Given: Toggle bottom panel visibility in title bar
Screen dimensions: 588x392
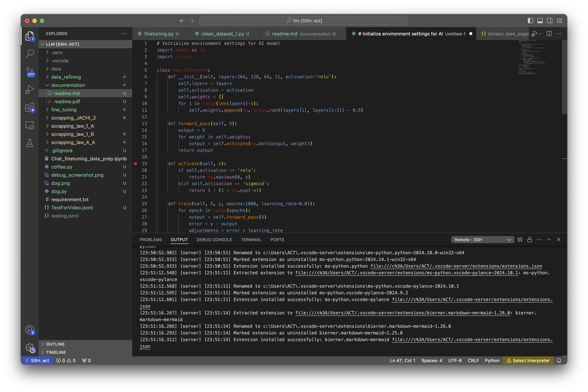Looking at the screenshot, I should pos(540,21).
